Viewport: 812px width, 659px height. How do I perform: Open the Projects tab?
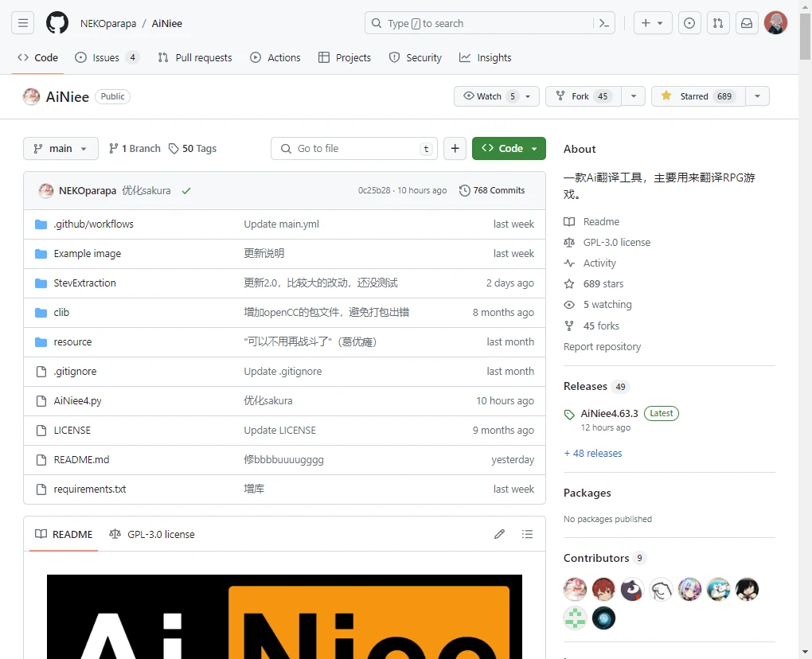click(345, 57)
